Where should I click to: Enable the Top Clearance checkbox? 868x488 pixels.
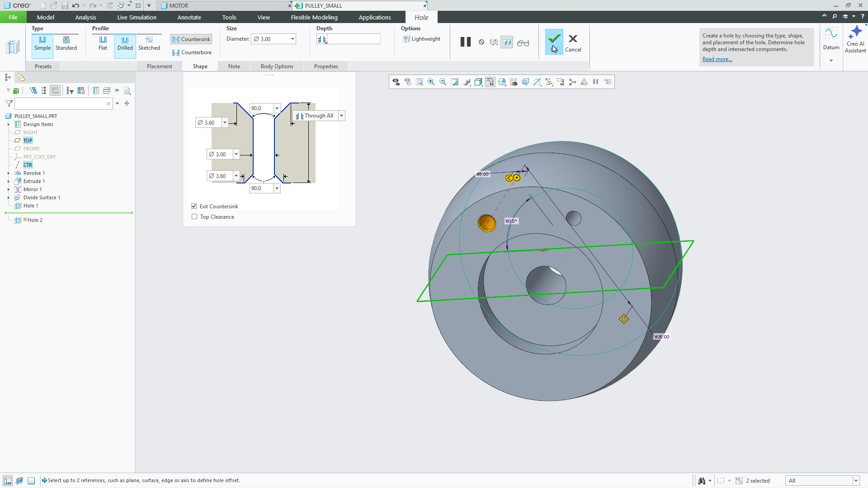194,216
